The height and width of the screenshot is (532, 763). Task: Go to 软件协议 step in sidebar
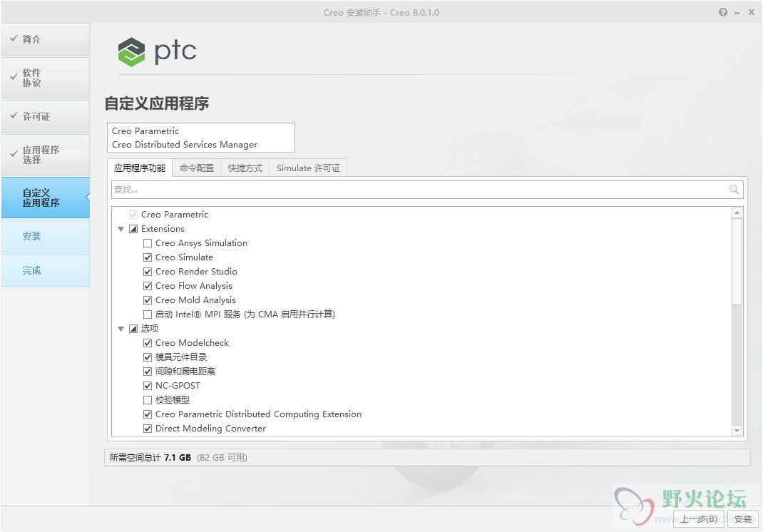pyautogui.click(x=45, y=78)
